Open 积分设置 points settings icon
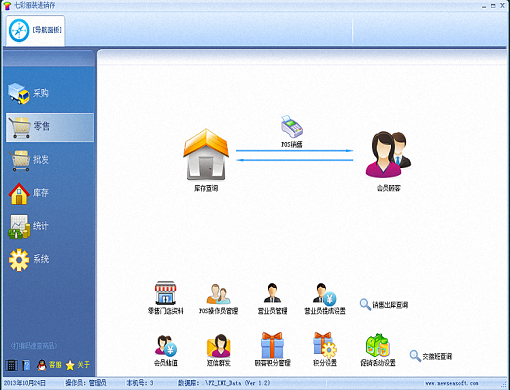The height and width of the screenshot is (390, 510). (x=325, y=345)
